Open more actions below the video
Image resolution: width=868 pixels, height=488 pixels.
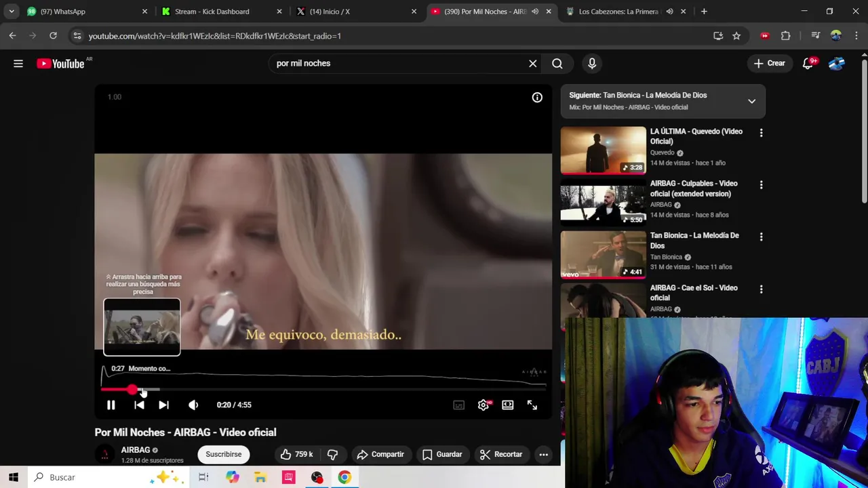point(544,455)
